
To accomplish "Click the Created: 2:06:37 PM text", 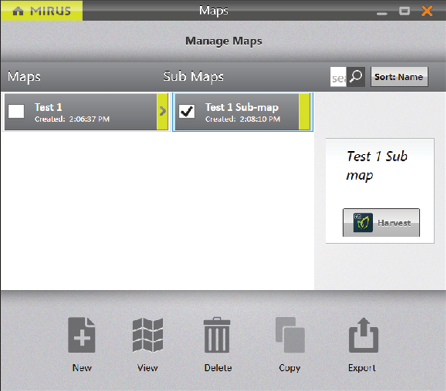I will (72, 119).
